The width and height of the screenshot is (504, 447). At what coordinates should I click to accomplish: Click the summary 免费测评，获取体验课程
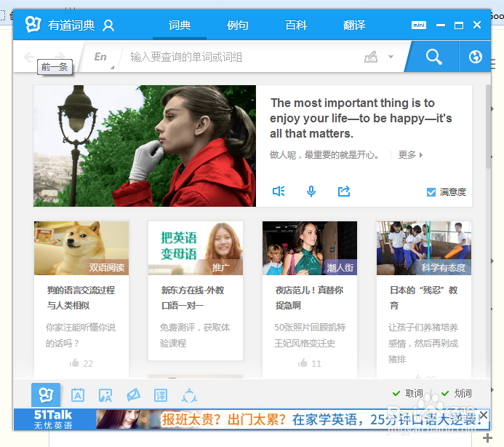[x=195, y=335]
